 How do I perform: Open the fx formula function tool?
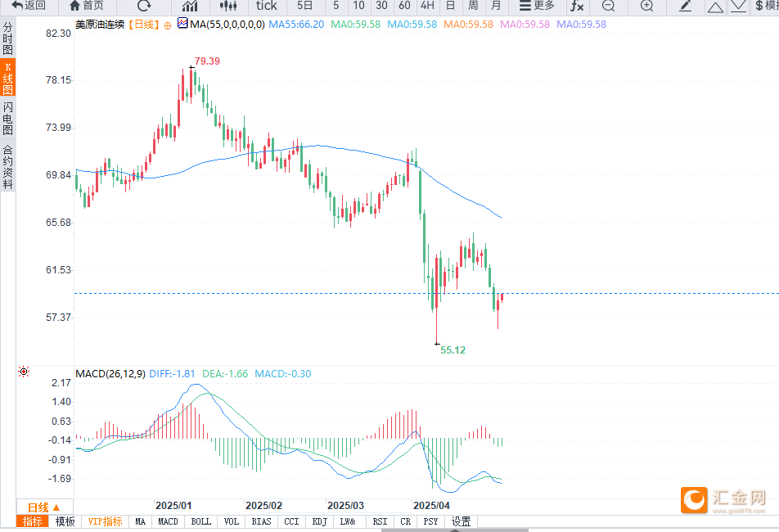(577, 6)
